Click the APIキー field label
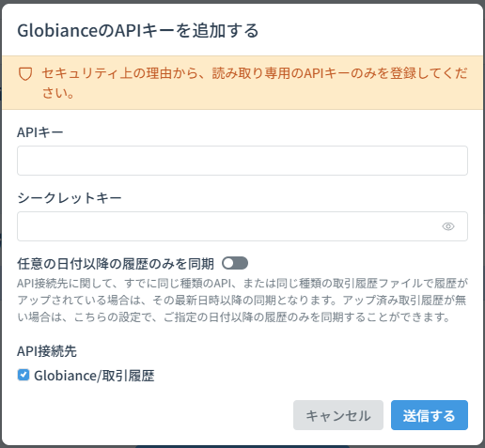This screenshot has height=448, width=485. coord(40,132)
